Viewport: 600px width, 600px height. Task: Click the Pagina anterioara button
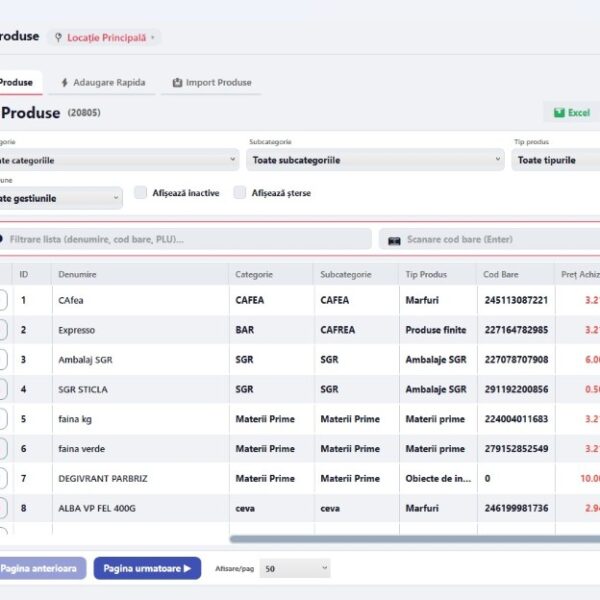42,568
